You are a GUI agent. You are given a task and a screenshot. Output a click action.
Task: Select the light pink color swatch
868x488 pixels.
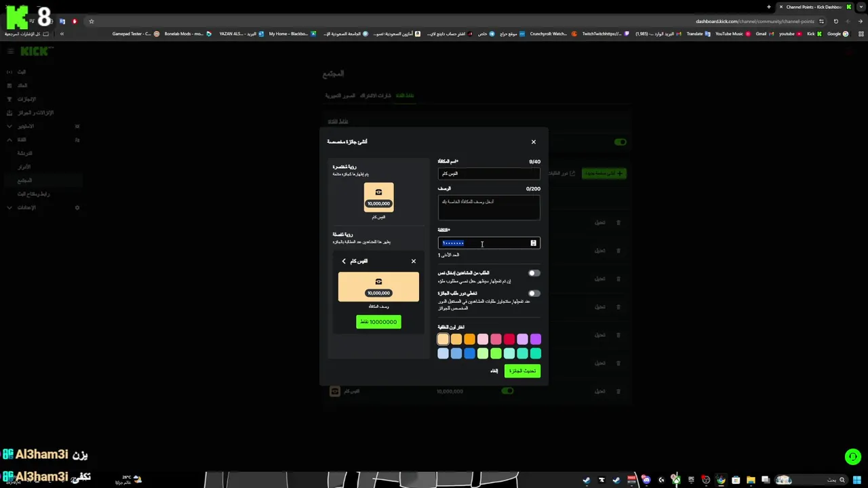[483, 339]
